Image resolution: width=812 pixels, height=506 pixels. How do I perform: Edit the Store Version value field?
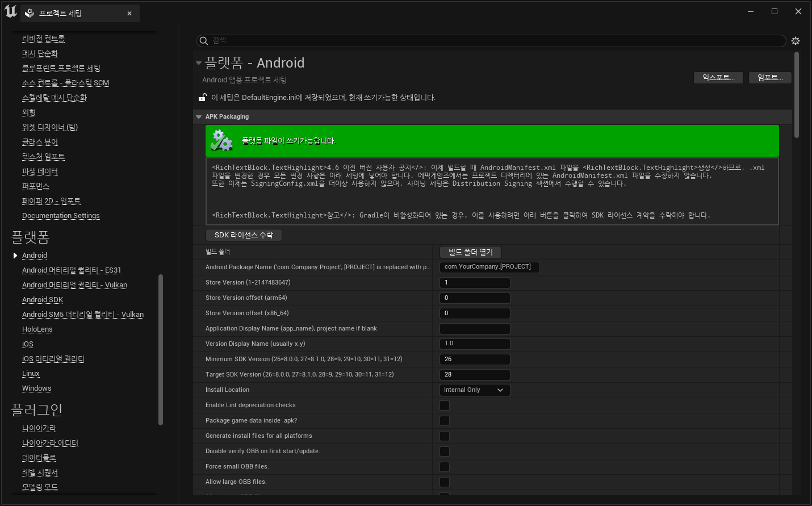(x=475, y=283)
